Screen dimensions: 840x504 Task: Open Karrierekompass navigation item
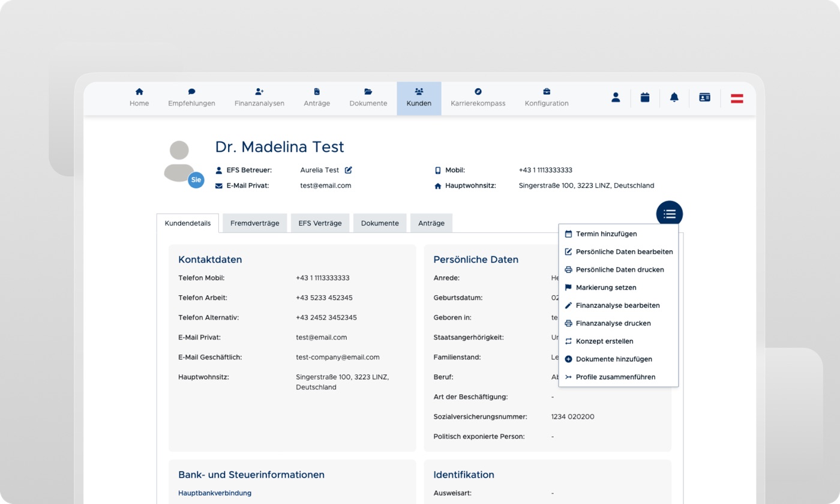tap(478, 98)
